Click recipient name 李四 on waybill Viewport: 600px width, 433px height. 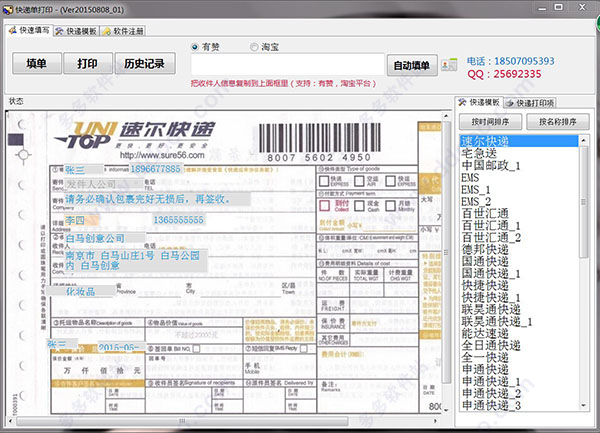[82, 220]
